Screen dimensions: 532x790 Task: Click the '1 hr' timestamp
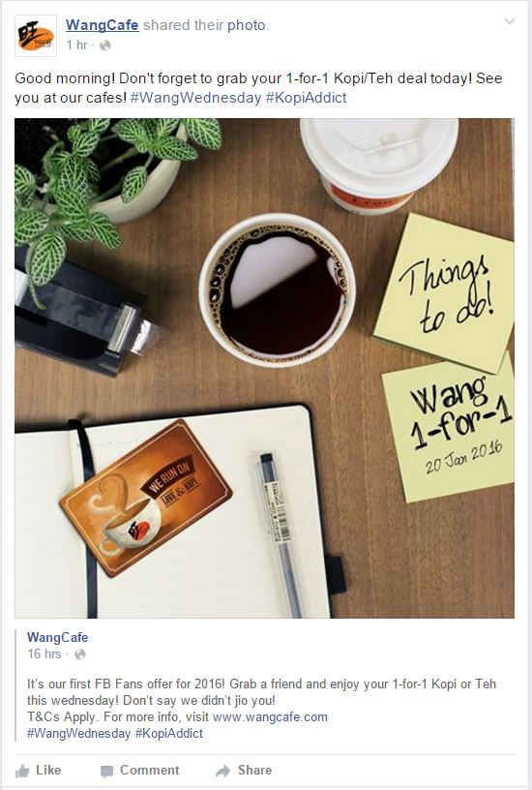click(x=77, y=45)
